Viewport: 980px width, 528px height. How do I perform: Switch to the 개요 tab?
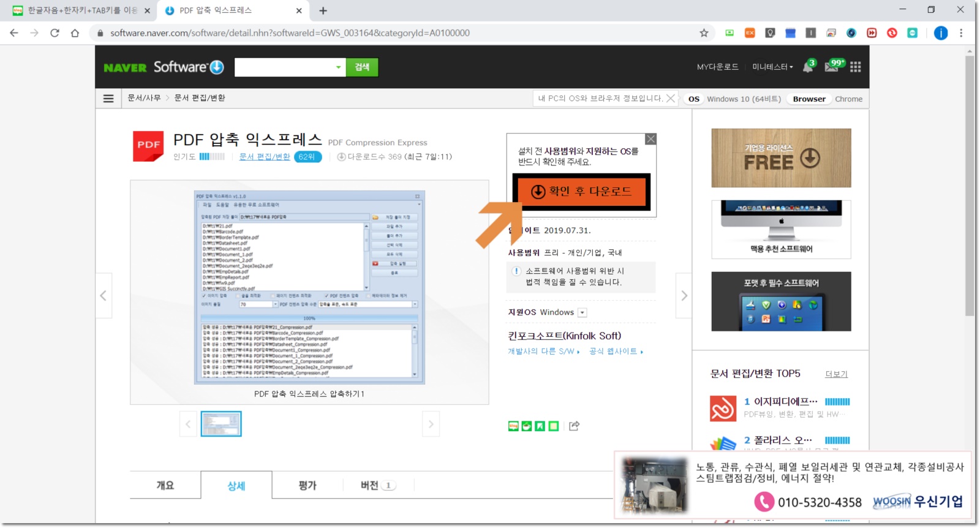click(x=165, y=485)
